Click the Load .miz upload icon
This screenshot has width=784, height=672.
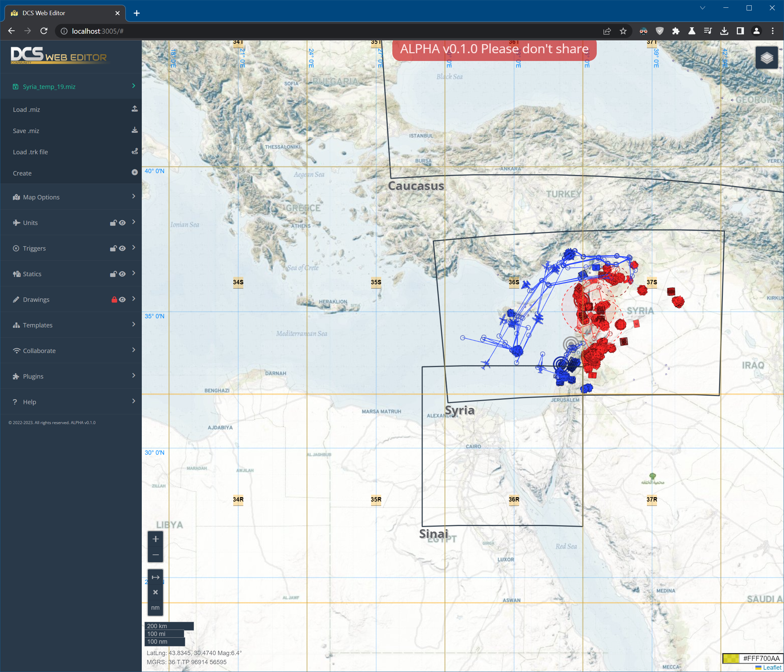(x=134, y=109)
